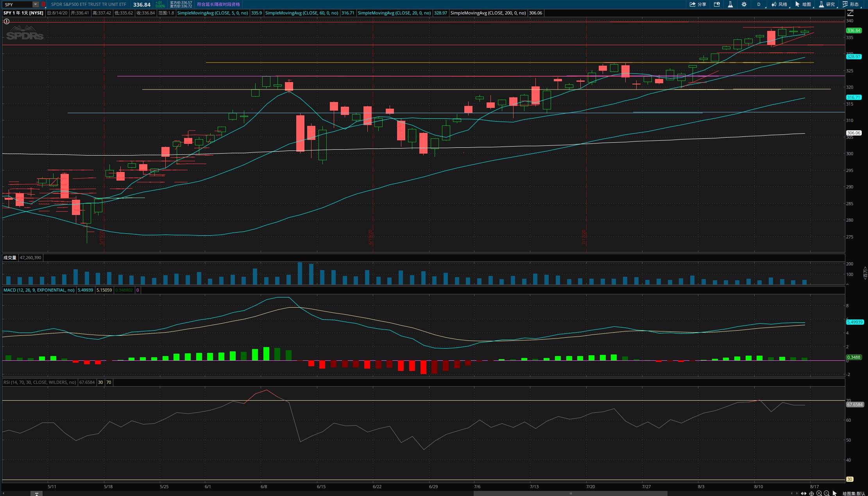Click the 成交量 volume panel label

10,258
